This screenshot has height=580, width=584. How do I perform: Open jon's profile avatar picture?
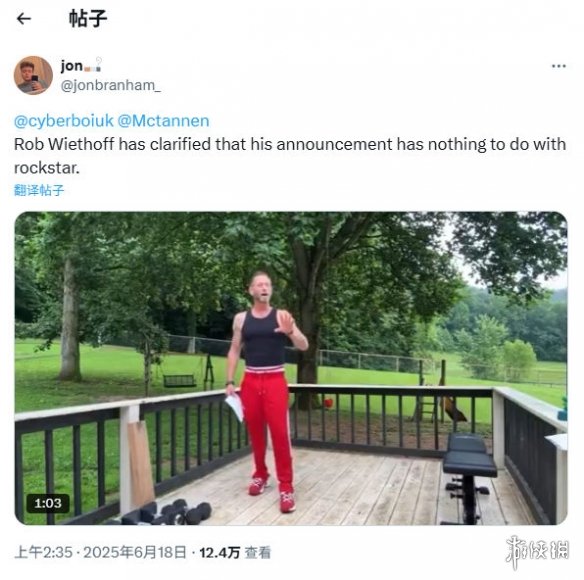(x=33, y=76)
